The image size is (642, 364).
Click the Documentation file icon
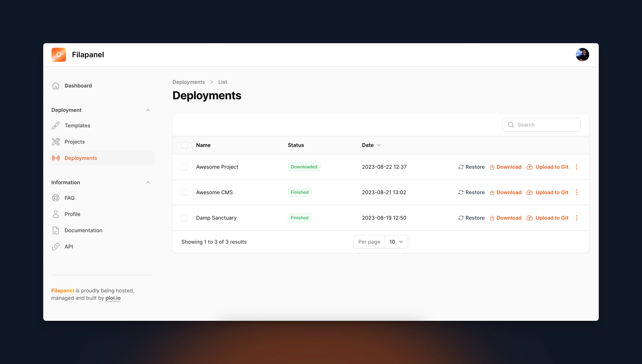[56, 230]
